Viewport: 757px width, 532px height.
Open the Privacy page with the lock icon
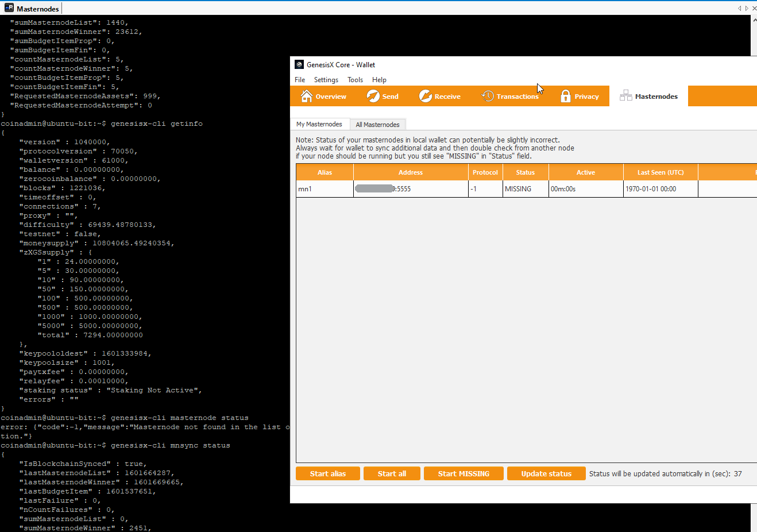coord(580,97)
